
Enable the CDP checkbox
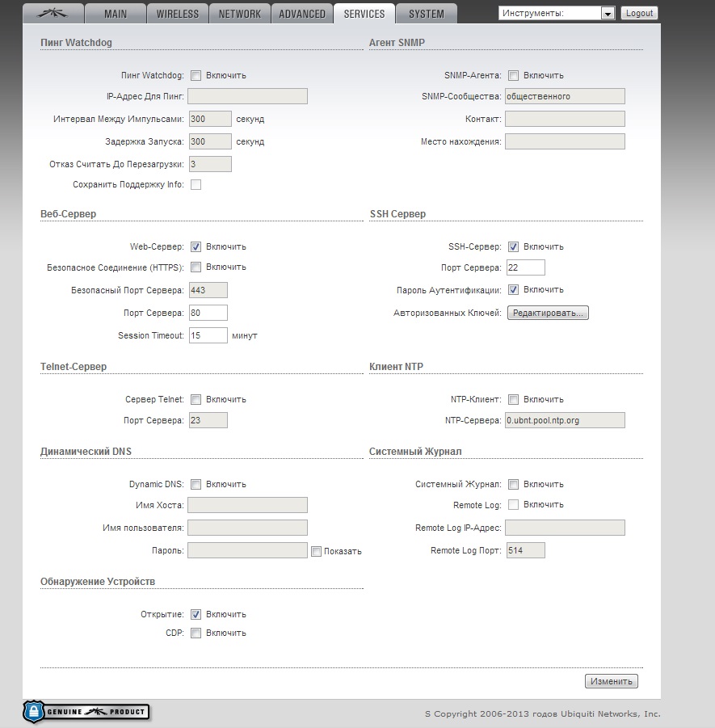196,633
